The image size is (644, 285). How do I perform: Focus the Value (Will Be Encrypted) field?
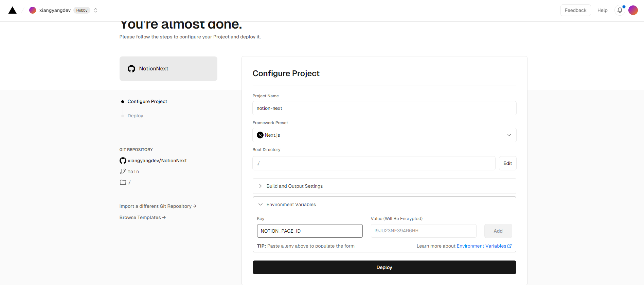point(424,231)
